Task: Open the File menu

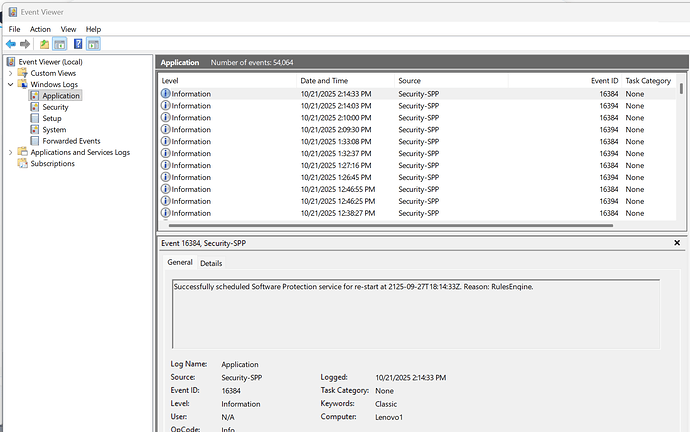Action: tap(15, 29)
